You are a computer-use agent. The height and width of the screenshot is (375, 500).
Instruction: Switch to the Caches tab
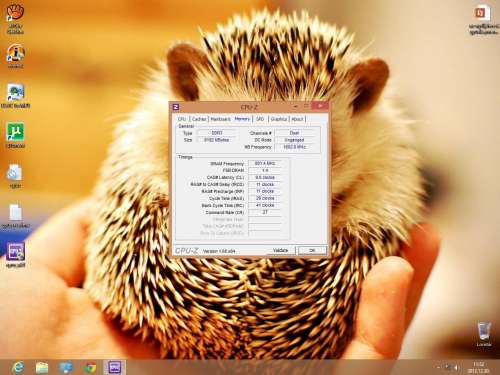199,119
